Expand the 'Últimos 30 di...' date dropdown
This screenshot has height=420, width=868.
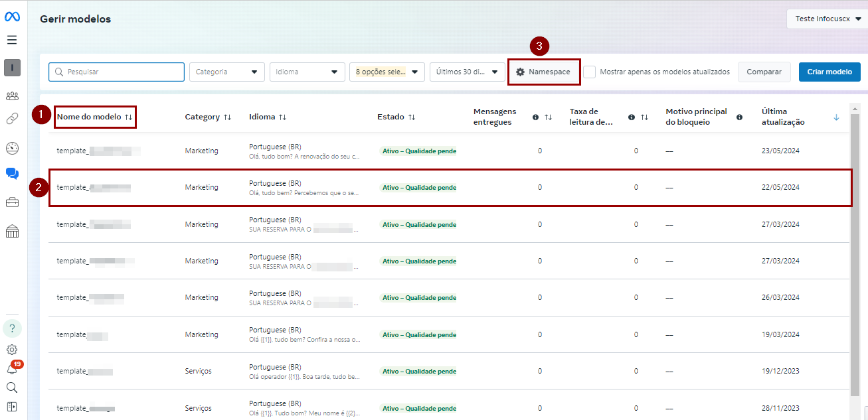[467, 72]
